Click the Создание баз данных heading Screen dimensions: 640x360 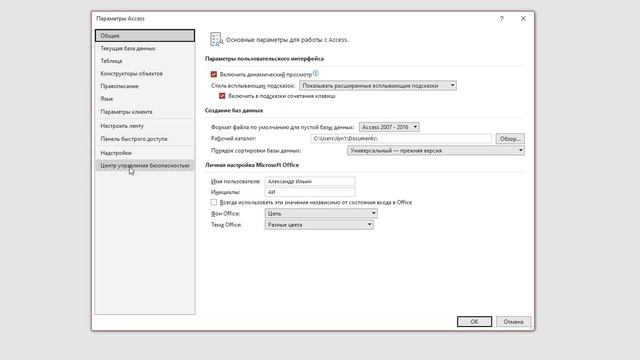click(x=234, y=111)
